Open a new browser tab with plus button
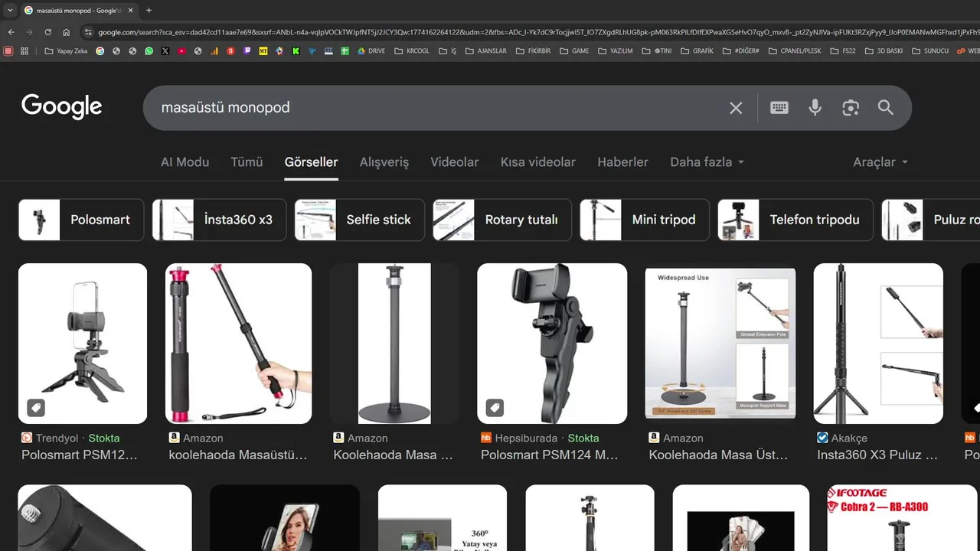Viewport: 980px width, 551px height. tap(149, 10)
